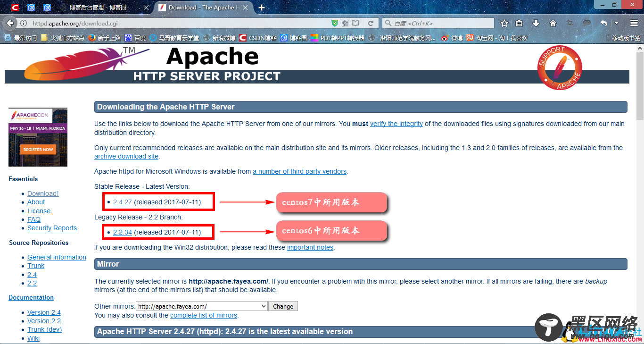Download version 2.4.27 link
Viewport: 644px width, 344px height.
(123, 202)
